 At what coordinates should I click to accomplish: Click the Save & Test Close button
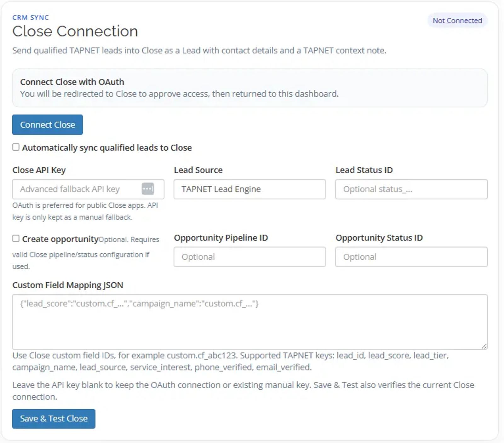pos(54,419)
